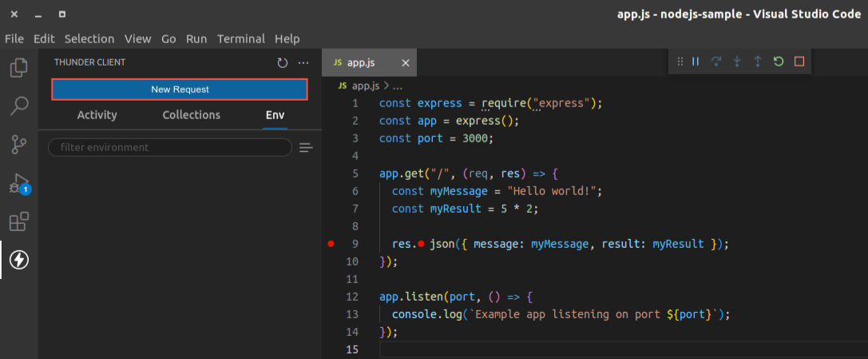Open Thunder Client more actions ellipsis
This screenshot has width=868, height=359.
pyautogui.click(x=303, y=62)
